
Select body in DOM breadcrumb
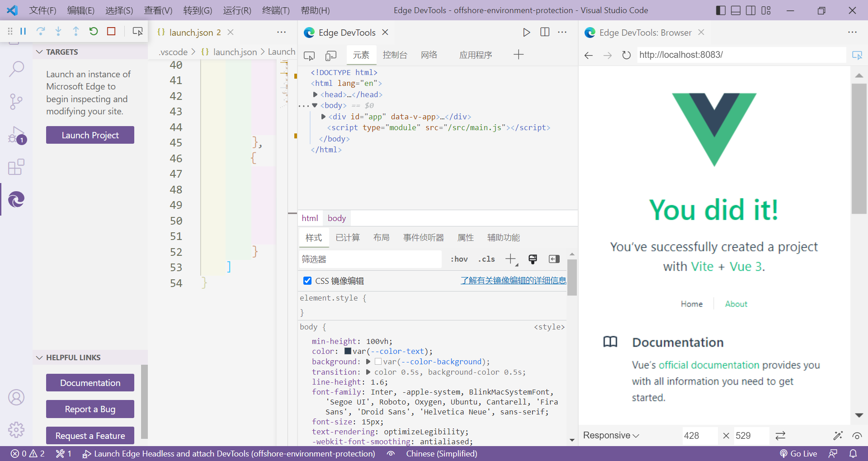(x=337, y=218)
